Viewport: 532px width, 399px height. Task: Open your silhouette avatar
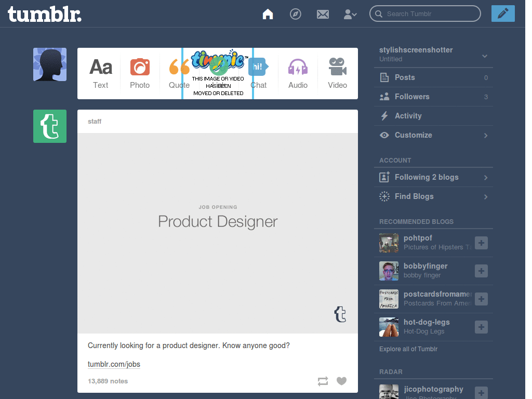pyautogui.click(x=50, y=64)
